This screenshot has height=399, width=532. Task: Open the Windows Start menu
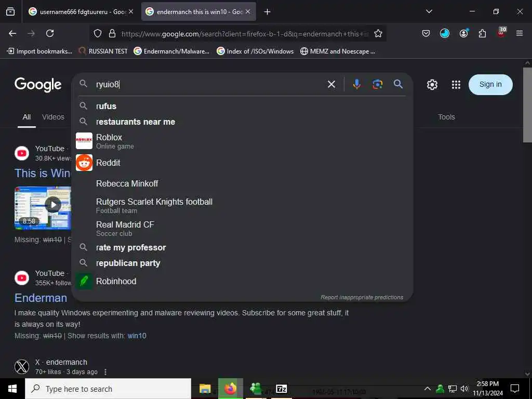coord(12,389)
